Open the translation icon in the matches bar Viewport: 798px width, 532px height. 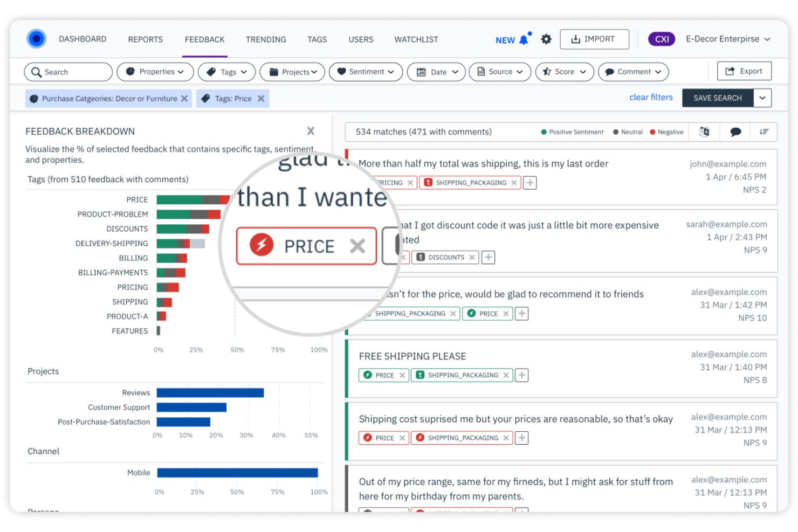click(704, 132)
